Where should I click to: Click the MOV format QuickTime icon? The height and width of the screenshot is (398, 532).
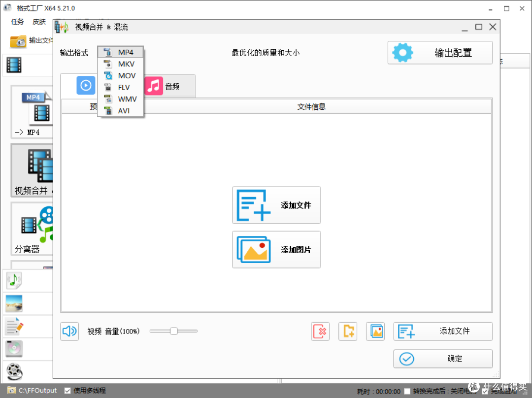pyautogui.click(x=108, y=76)
